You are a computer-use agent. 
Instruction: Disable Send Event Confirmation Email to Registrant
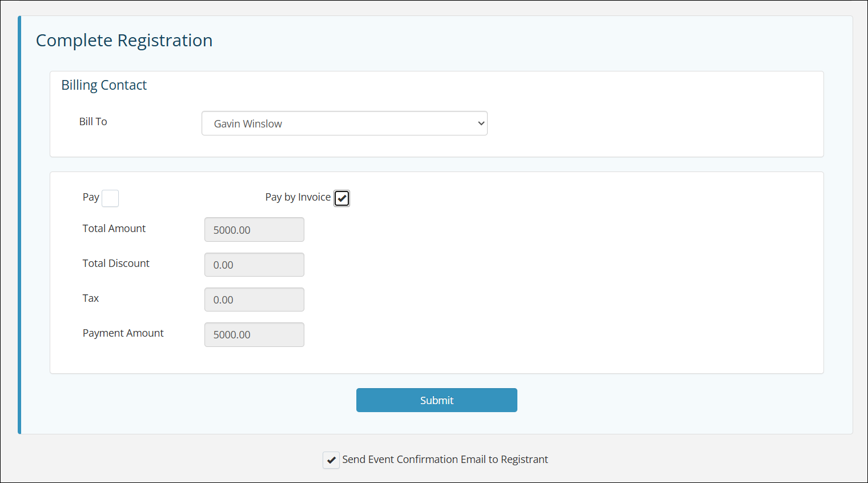(x=331, y=460)
